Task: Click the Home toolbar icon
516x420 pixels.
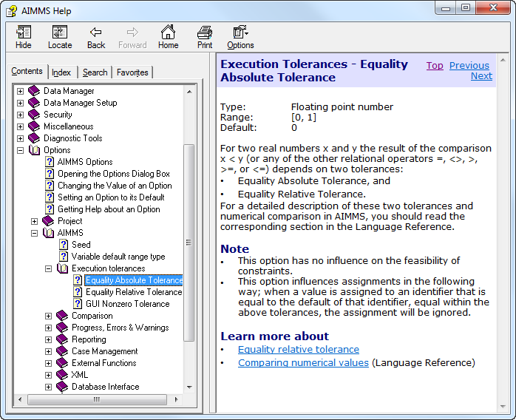Action: (x=168, y=32)
